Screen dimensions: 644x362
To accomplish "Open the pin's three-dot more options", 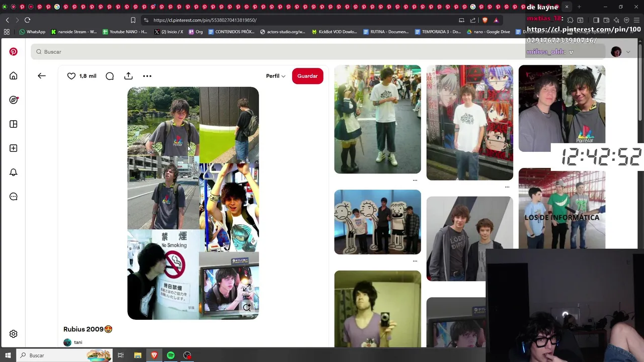I will pyautogui.click(x=147, y=76).
